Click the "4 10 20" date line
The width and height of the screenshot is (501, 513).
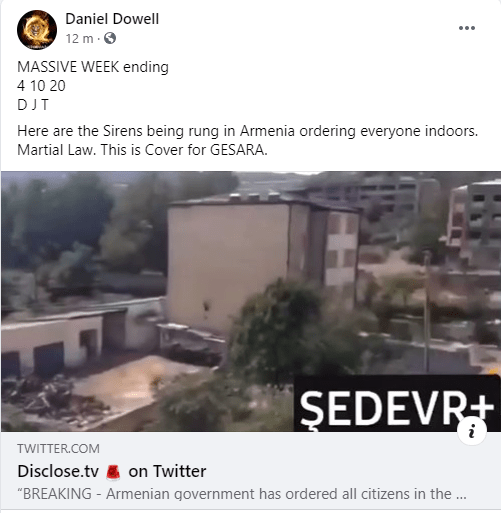pyautogui.click(x=41, y=86)
